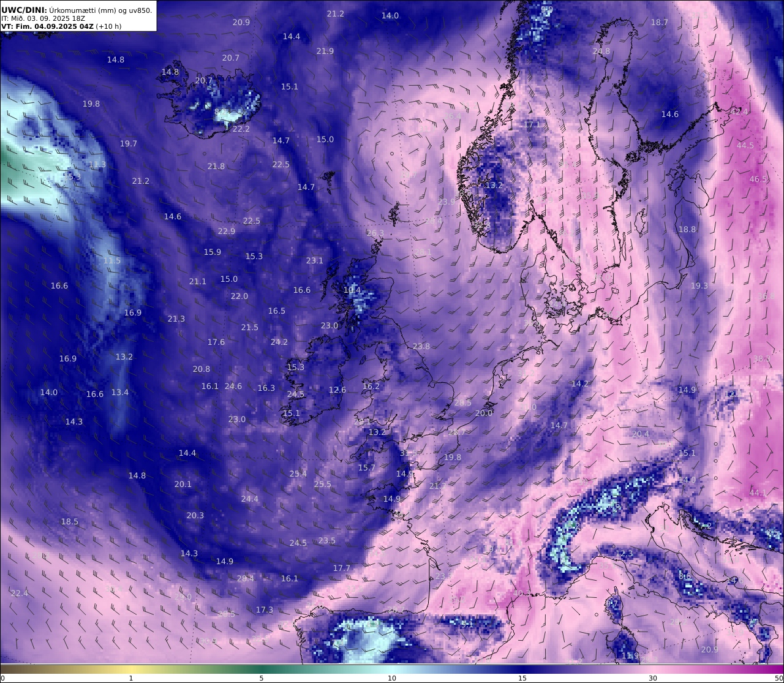The width and height of the screenshot is (784, 683).
Task: Click the 25.4 value on the map
Action: click(298, 474)
